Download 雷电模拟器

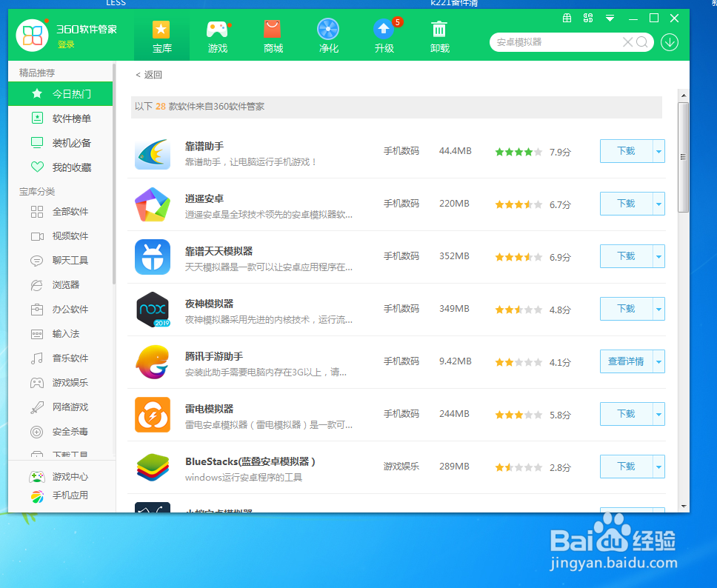[626, 414]
